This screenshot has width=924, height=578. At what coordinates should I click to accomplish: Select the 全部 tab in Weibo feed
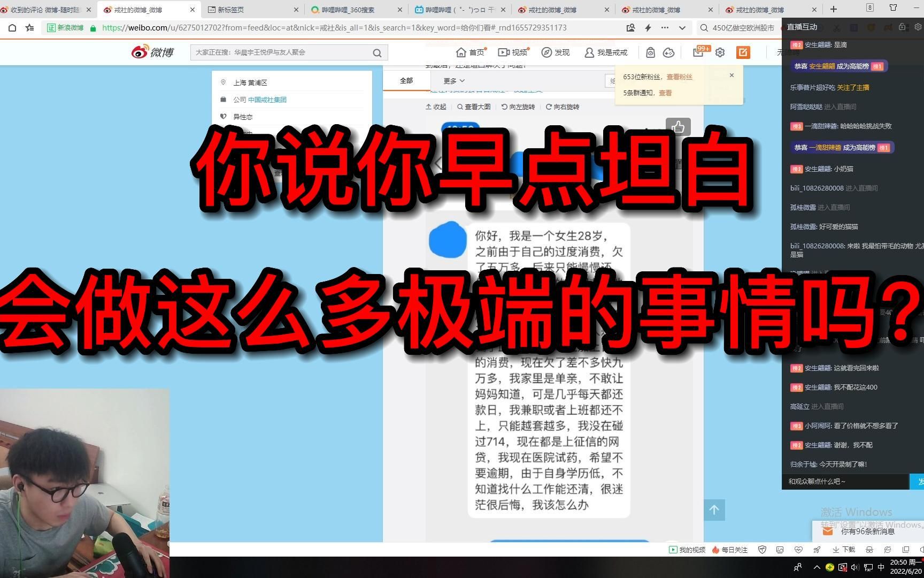406,81
